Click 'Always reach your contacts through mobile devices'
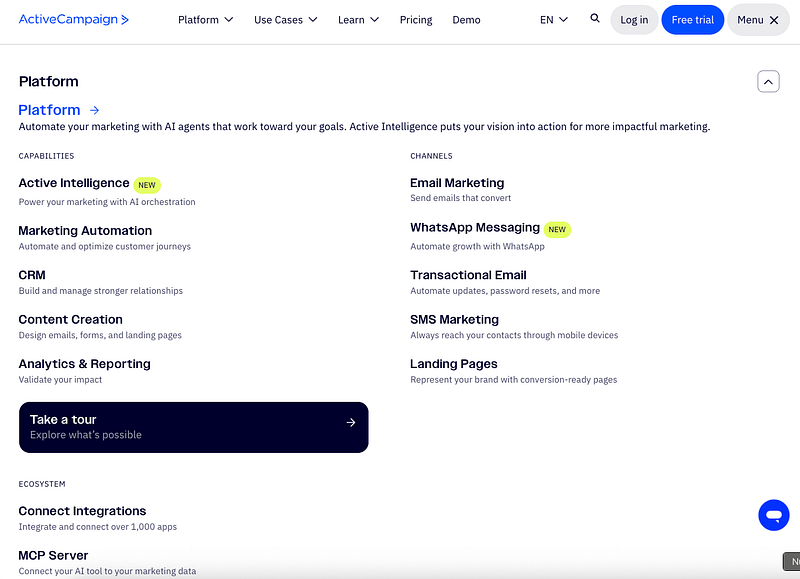The height and width of the screenshot is (579, 800). pyautogui.click(x=514, y=335)
